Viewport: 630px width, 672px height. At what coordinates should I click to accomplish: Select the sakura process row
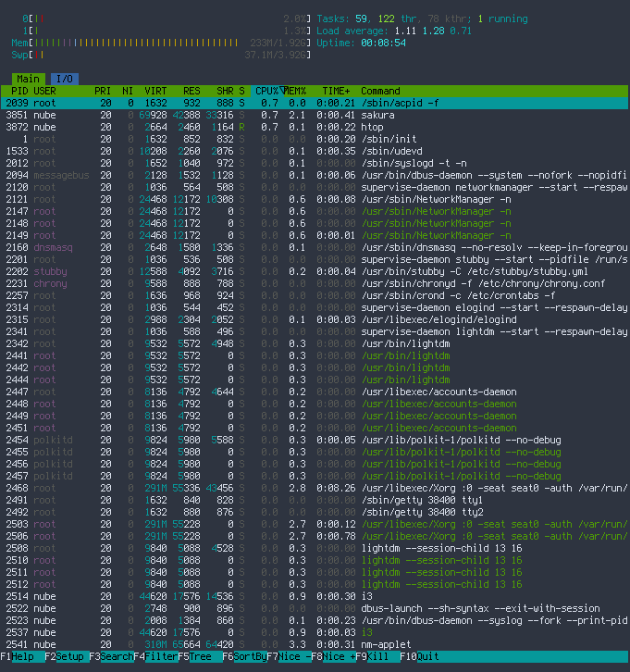click(x=315, y=115)
